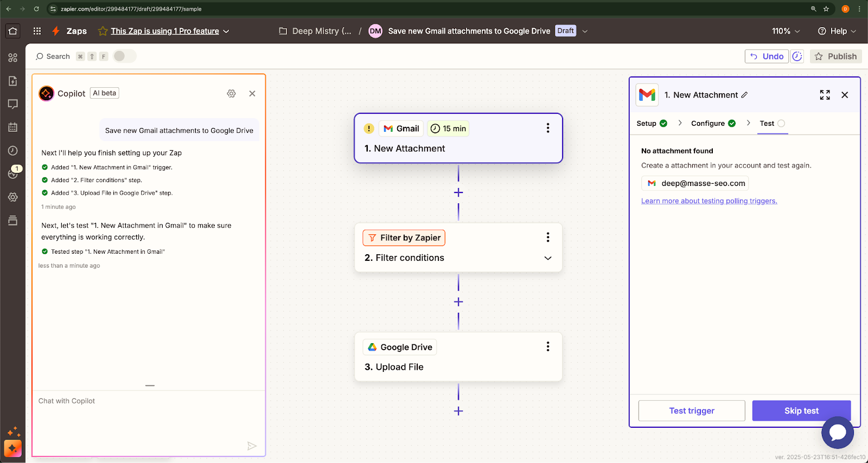Click the Google Drive app badge
The height and width of the screenshot is (463, 868).
(x=399, y=347)
